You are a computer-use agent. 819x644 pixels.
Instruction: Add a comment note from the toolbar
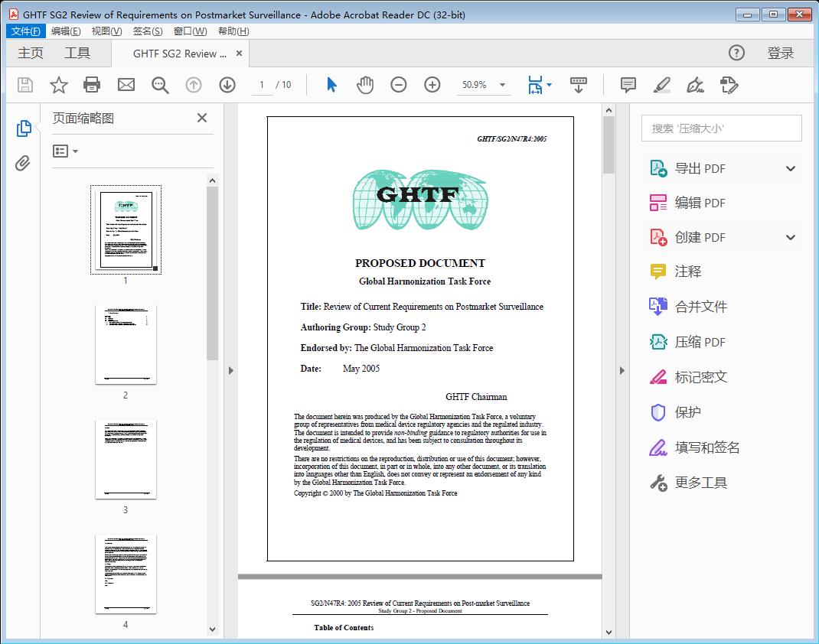tap(628, 85)
